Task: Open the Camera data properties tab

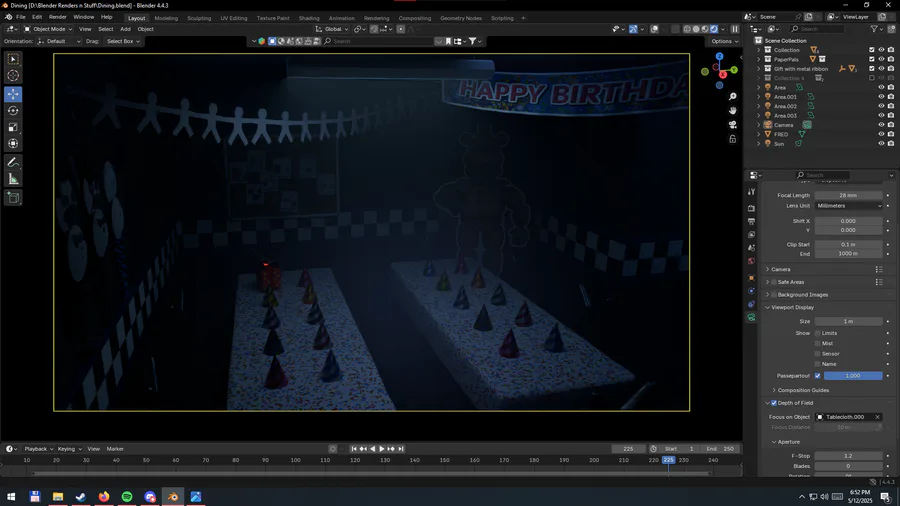Action: (751, 317)
